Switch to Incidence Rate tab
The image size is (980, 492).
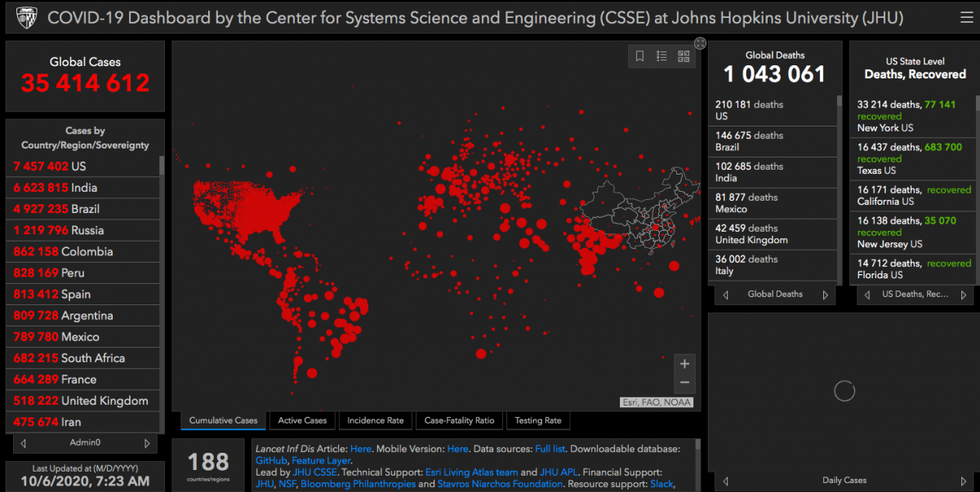375,421
